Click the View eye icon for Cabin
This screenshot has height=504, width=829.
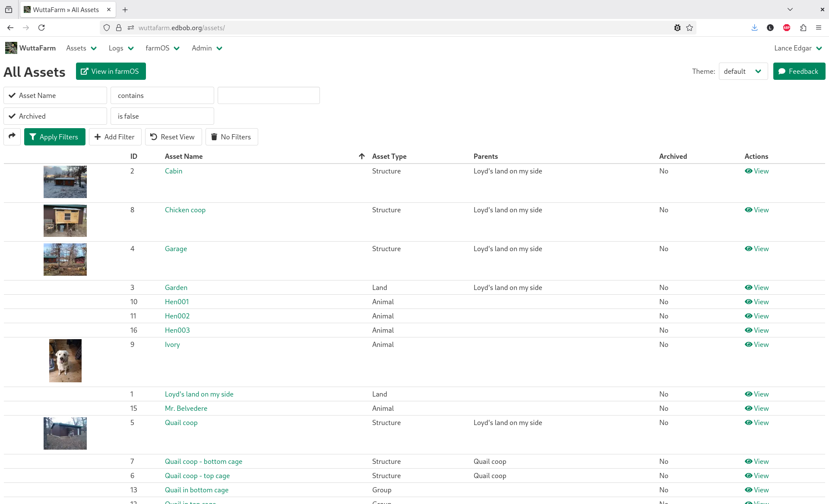749,171
